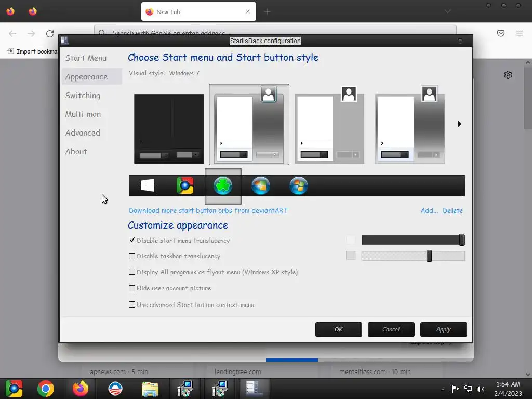Choose the fourth gradient start menu style
This screenshot has height=399, width=532.
410,125
